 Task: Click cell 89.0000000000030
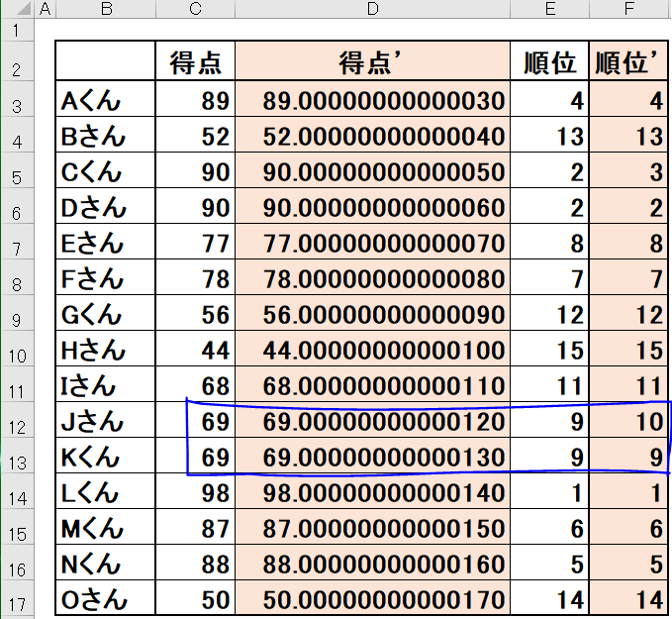coord(372,99)
